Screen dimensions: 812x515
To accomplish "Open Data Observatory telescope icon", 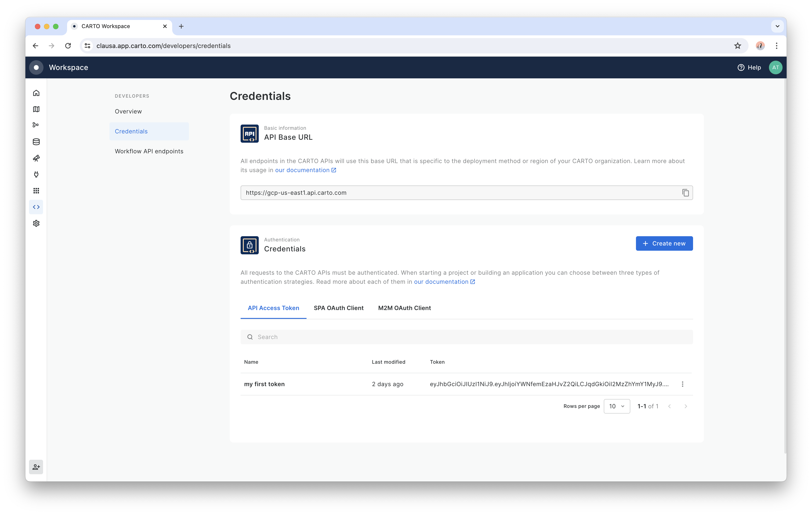I will coord(36,158).
